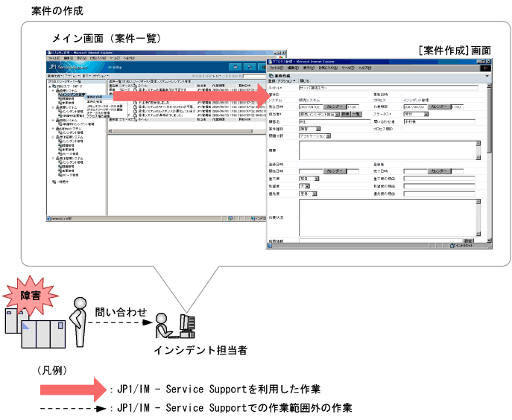Click the page icon in the 案件作成 status bar
Screen dimensions: 512x420
(x=270, y=246)
